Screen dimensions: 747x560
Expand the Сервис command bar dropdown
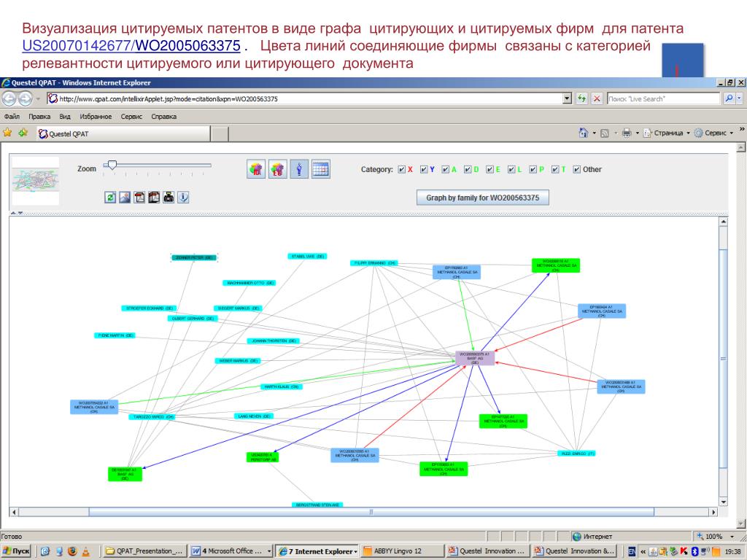pyautogui.click(x=732, y=133)
